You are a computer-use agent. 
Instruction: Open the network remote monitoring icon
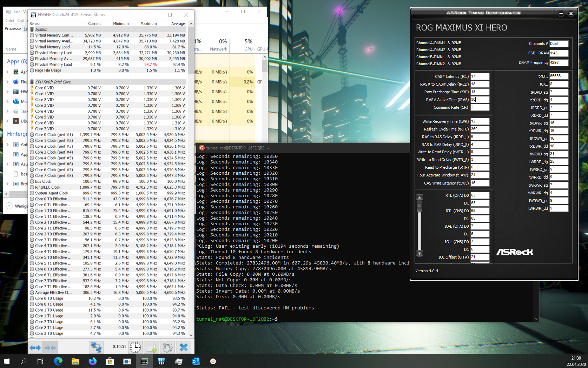pyautogui.click(x=96, y=347)
